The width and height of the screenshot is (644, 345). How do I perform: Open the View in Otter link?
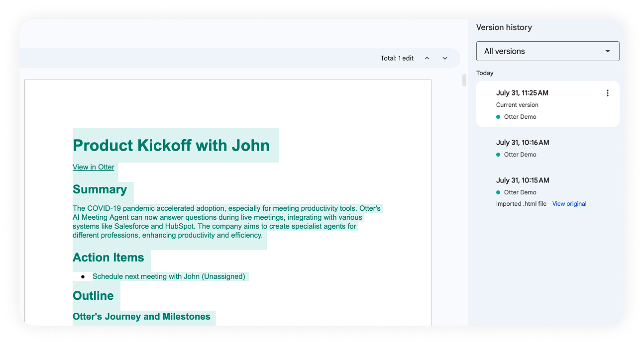click(x=94, y=167)
